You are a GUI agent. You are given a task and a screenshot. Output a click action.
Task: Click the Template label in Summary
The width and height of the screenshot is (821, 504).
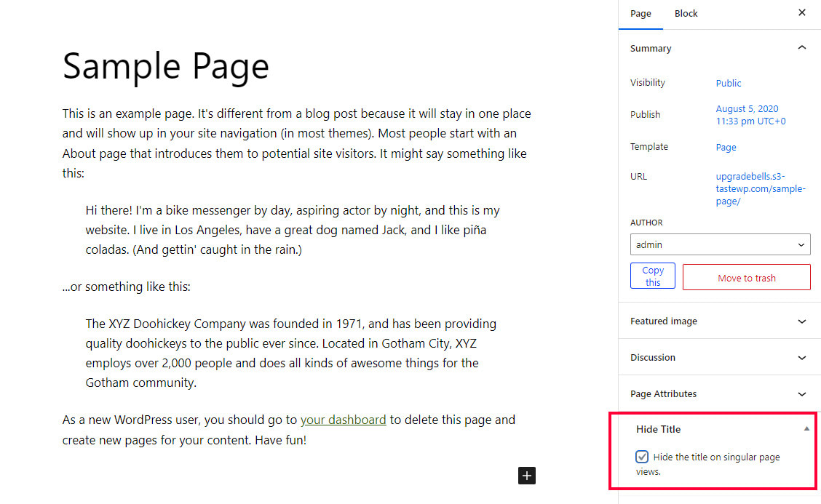(649, 146)
